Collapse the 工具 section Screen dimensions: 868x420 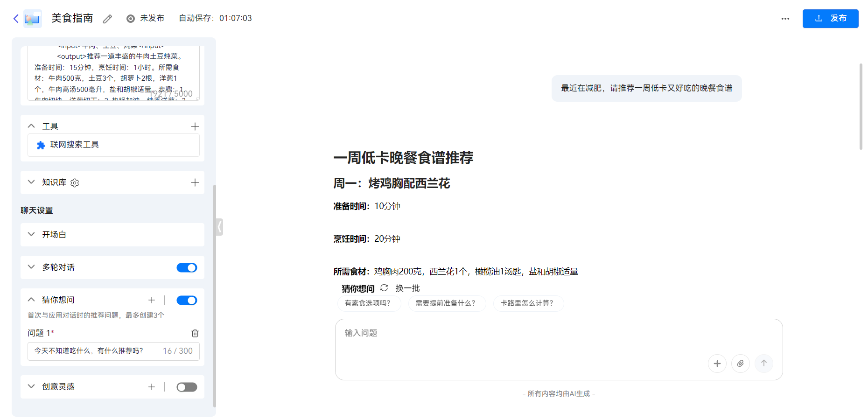pos(31,126)
